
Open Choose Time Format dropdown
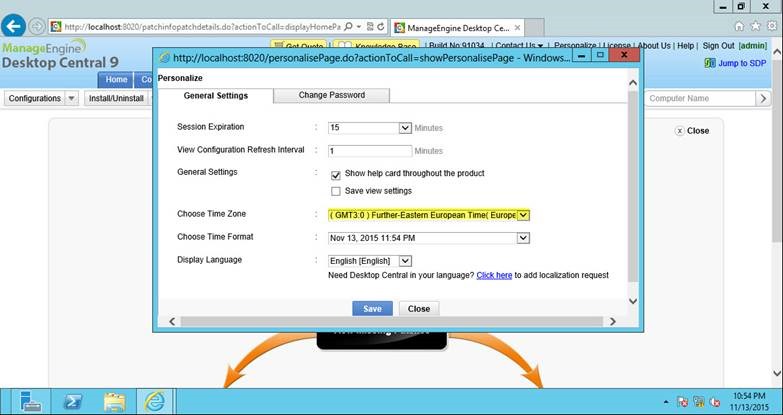click(x=523, y=238)
